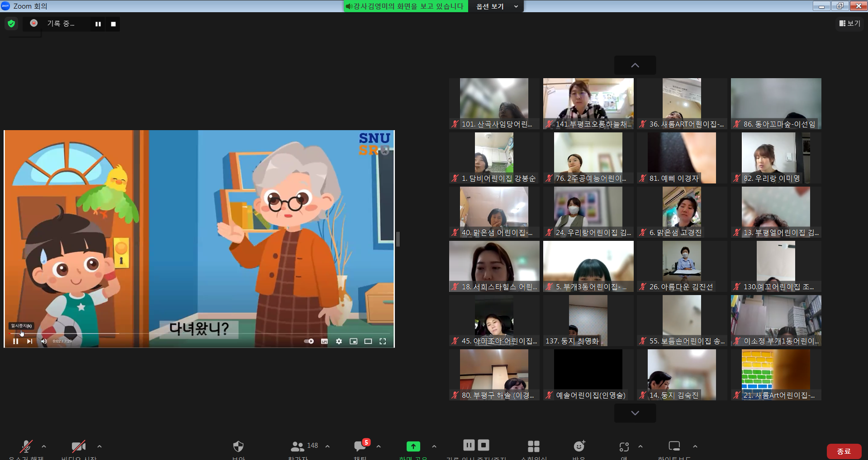This screenshot has height=460, width=868.
Task: Select participant 14. 둥지 김숙진 thumbnail
Action: tap(682, 375)
